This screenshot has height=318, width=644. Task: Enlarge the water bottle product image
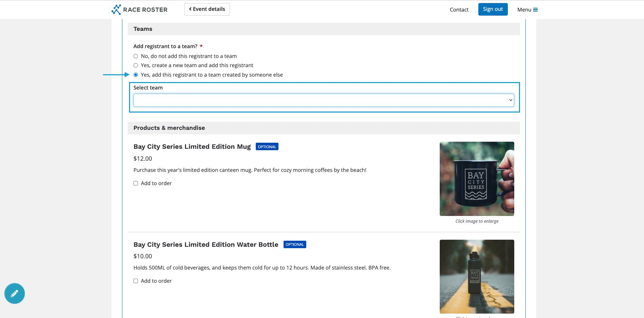pos(477,276)
